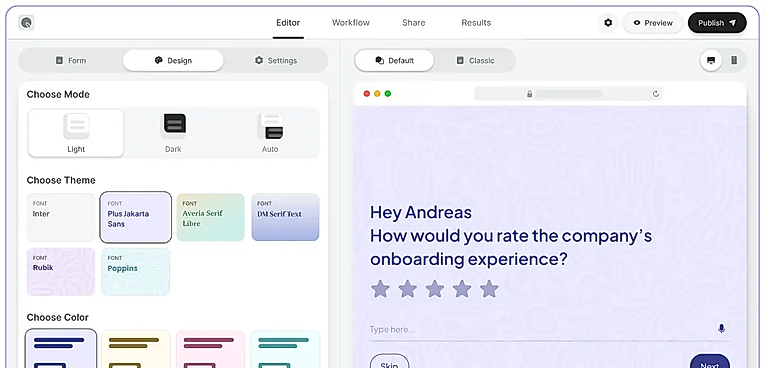
Task: Select the fifth star in rating
Action: click(x=489, y=289)
